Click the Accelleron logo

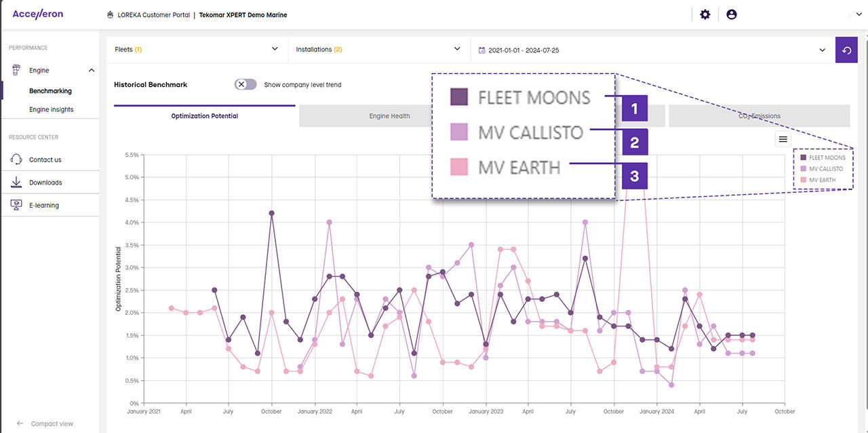[x=38, y=14]
